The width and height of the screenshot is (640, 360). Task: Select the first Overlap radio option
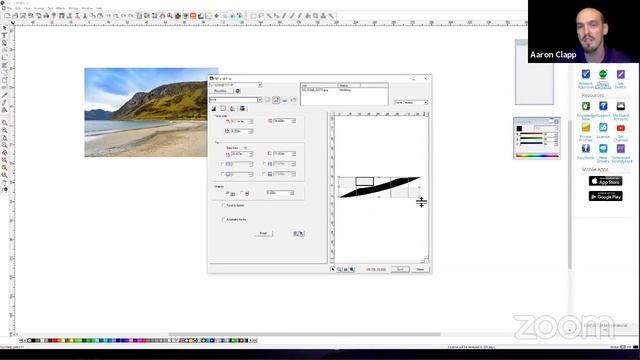228,193
